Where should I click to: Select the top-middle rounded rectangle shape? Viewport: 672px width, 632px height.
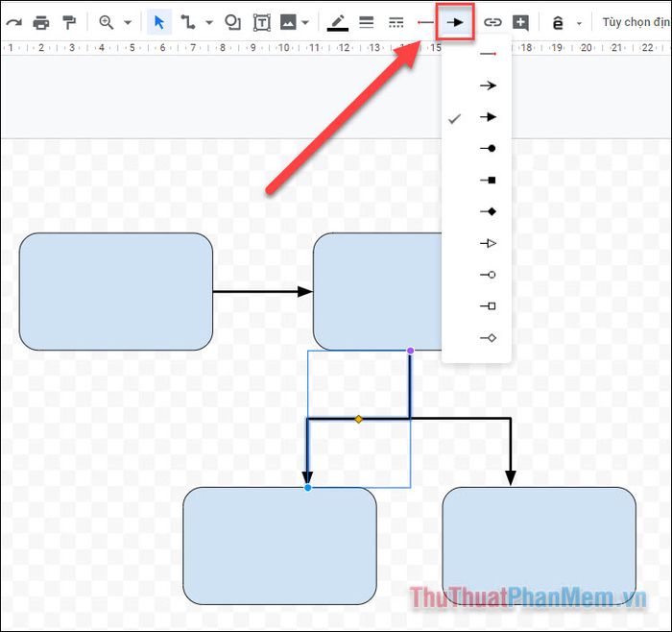point(377,292)
